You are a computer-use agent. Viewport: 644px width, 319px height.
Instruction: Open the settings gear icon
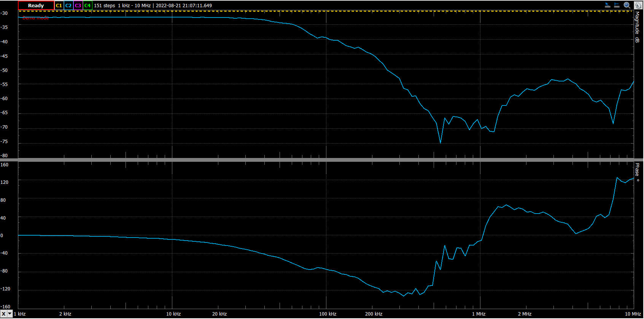[638, 5]
